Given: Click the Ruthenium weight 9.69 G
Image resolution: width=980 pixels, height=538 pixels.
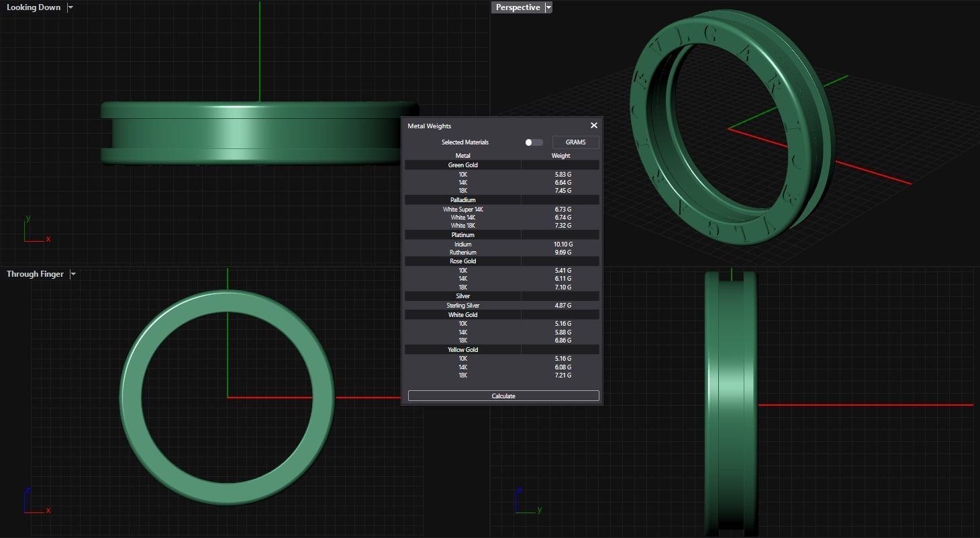Looking at the screenshot, I should pos(562,253).
